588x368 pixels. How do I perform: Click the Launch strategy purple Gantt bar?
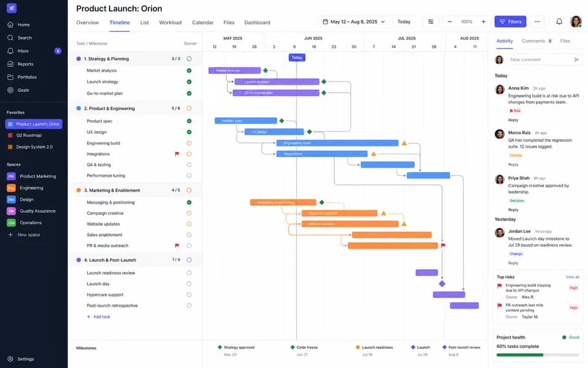[277, 82]
